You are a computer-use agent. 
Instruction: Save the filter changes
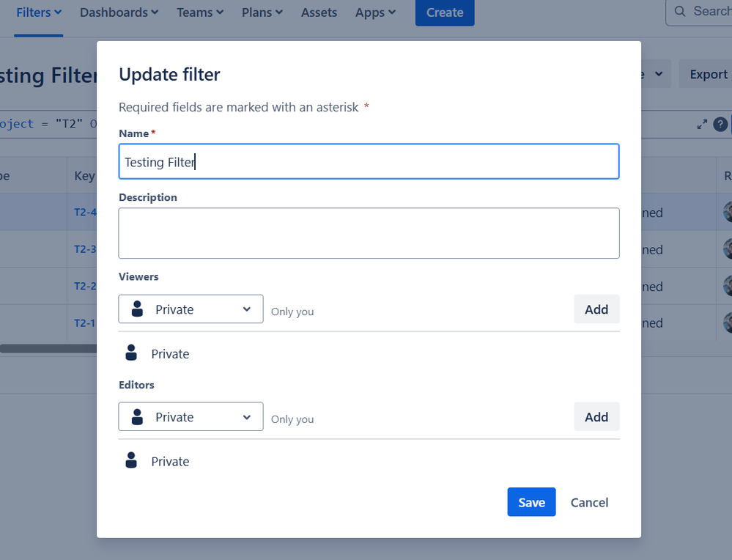[x=531, y=502]
